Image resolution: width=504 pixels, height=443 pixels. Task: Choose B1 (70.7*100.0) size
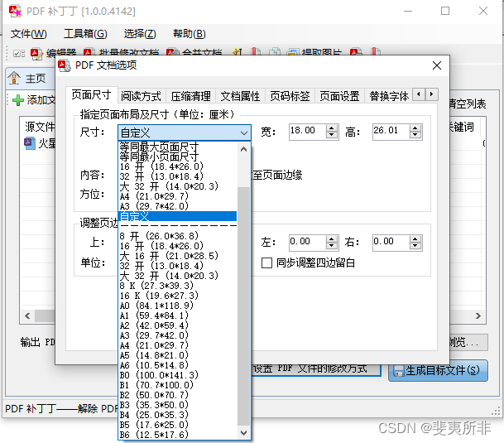click(178, 385)
